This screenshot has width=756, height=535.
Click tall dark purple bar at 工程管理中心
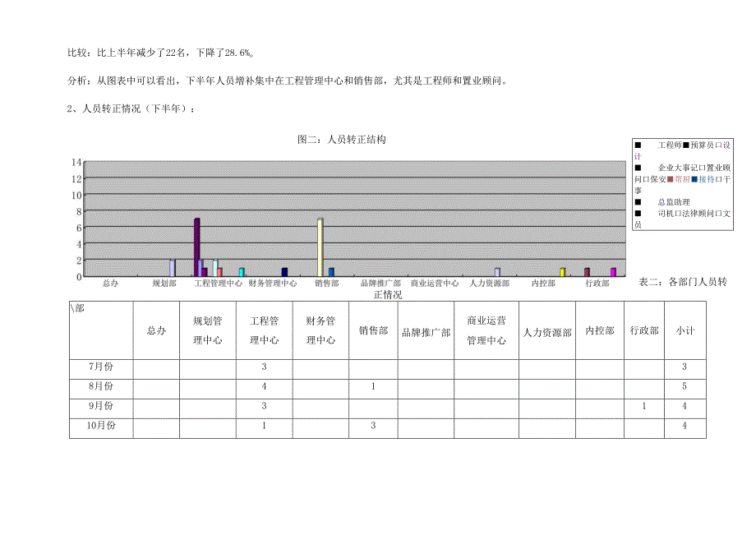pyautogui.click(x=196, y=247)
